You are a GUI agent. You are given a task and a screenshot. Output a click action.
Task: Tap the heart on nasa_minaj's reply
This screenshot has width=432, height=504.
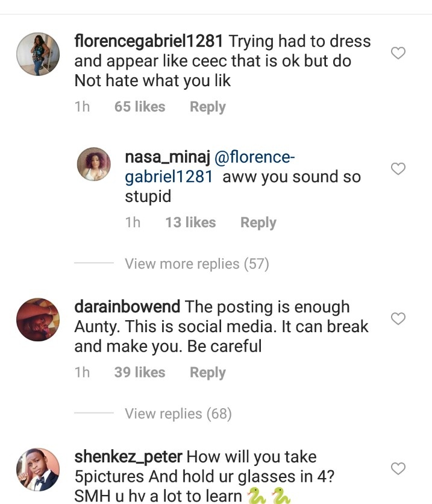pyautogui.click(x=398, y=169)
